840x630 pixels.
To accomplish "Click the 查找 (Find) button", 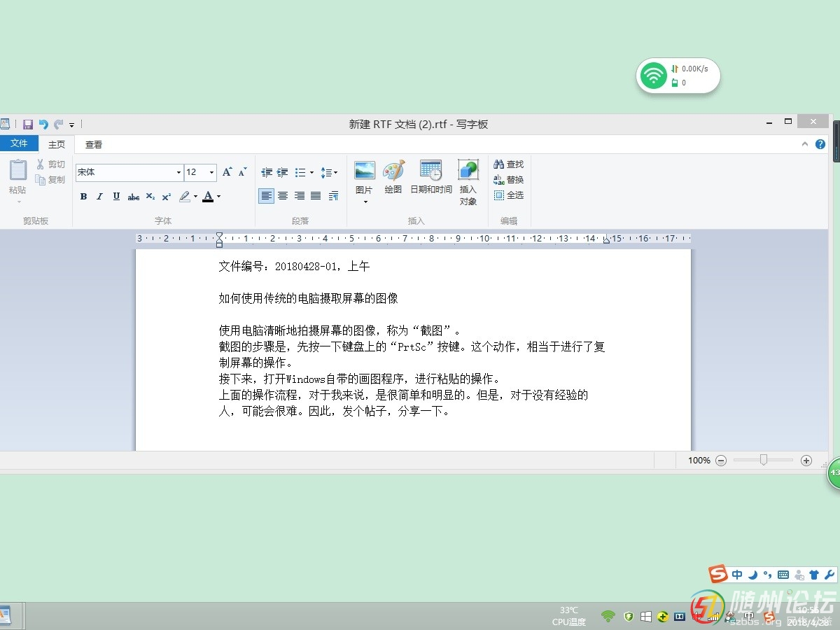I will coord(509,164).
